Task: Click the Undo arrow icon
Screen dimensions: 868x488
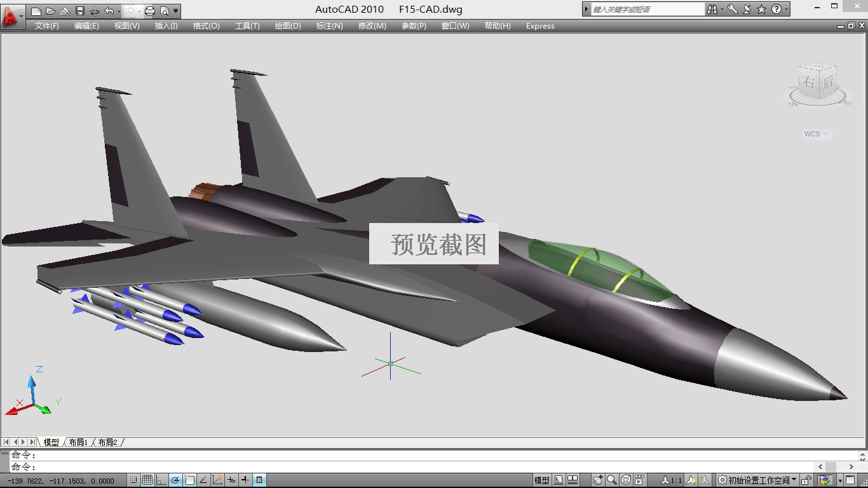Action: pyautogui.click(x=109, y=11)
